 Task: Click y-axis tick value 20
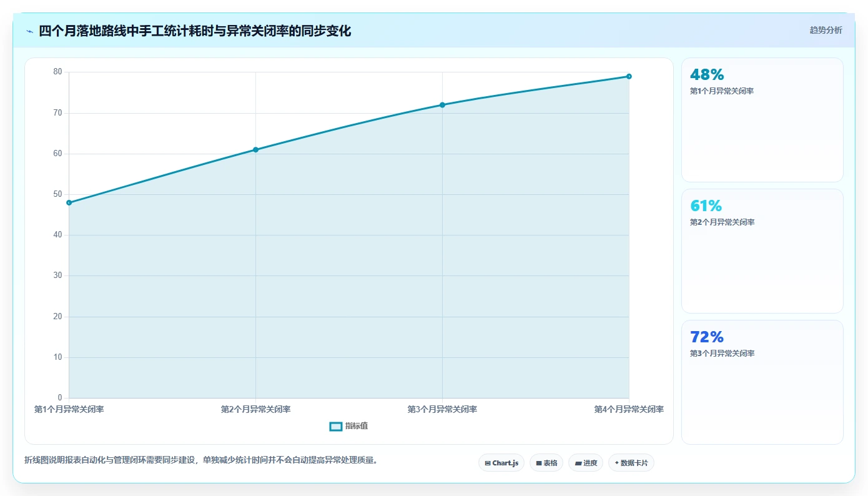pos(57,317)
